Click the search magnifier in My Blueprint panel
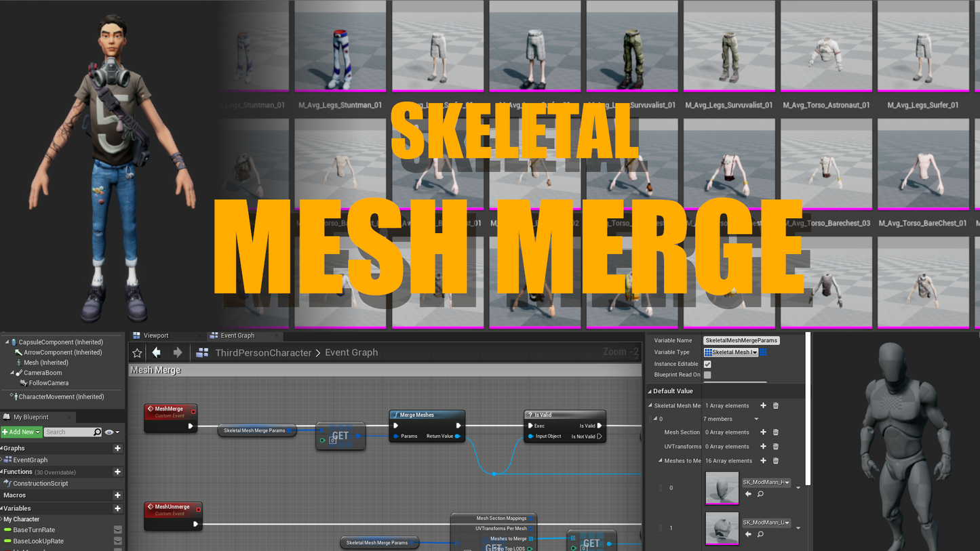The width and height of the screenshot is (980, 551). click(96, 432)
